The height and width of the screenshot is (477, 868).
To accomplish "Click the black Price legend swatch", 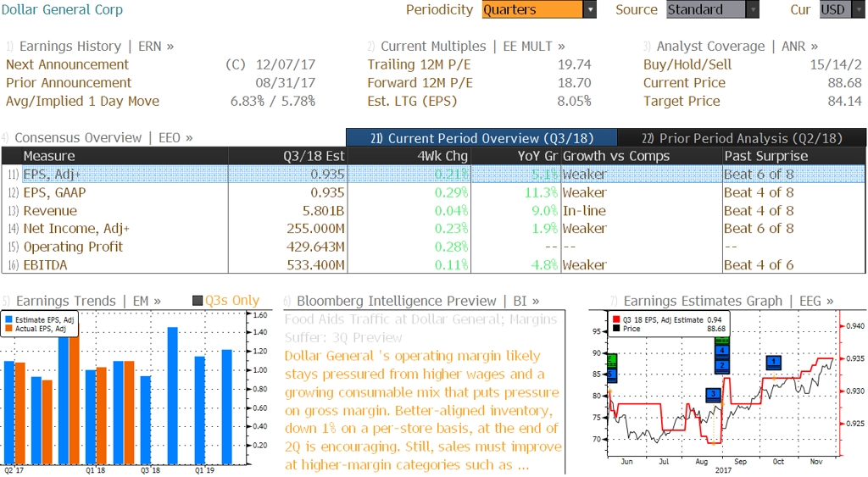I will (x=616, y=328).
